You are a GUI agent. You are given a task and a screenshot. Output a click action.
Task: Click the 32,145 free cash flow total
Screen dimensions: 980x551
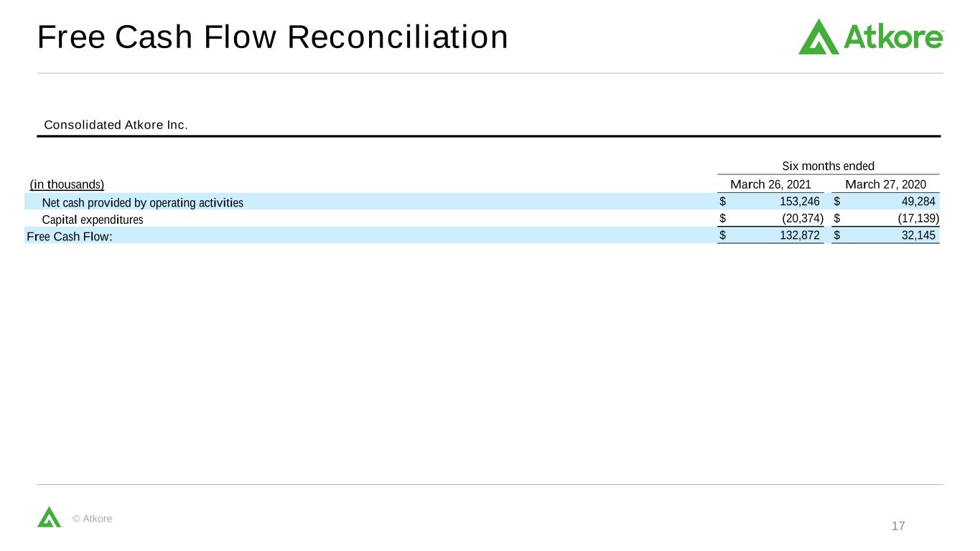point(918,235)
